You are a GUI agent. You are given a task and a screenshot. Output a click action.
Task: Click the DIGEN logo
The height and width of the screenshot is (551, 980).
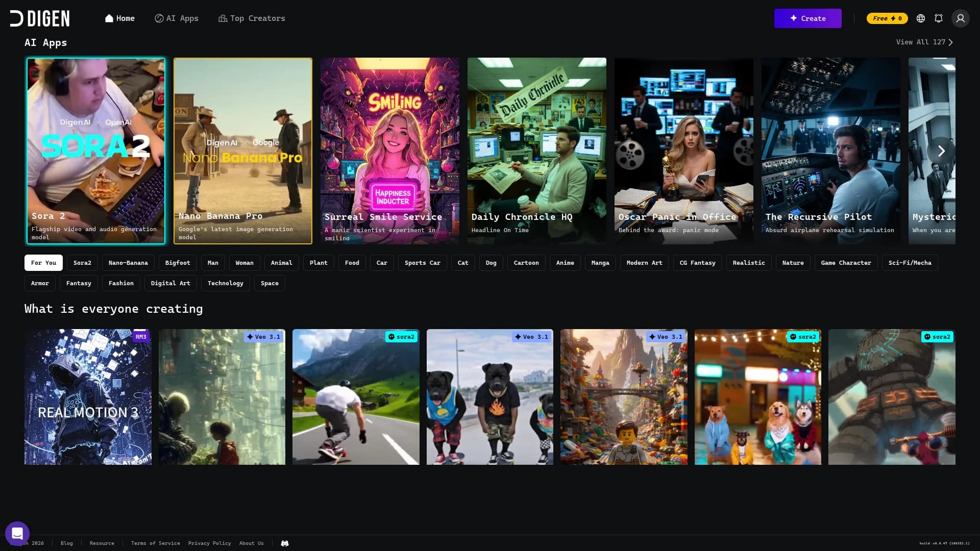pyautogui.click(x=40, y=18)
